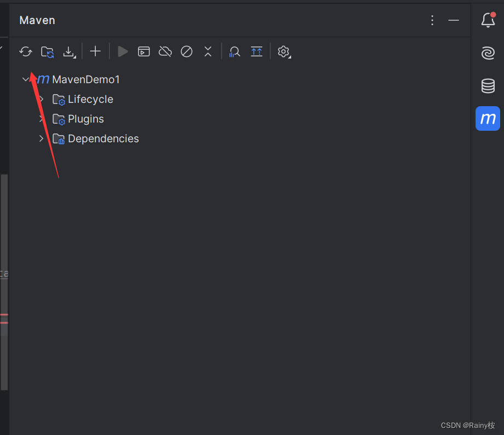This screenshot has height=435, width=504.
Task: Open Maven settings gear
Action: [x=284, y=52]
